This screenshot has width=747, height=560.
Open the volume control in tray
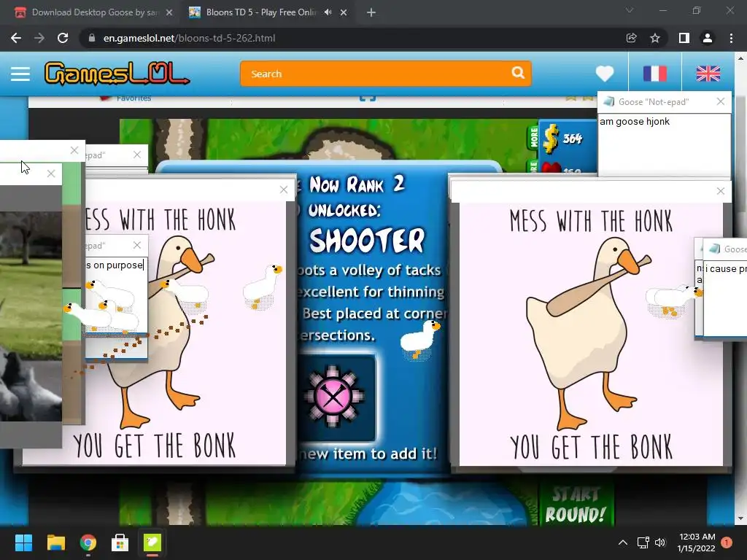660,542
